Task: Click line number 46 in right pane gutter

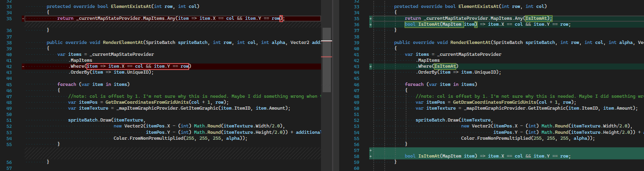Action: [x=357, y=85]
